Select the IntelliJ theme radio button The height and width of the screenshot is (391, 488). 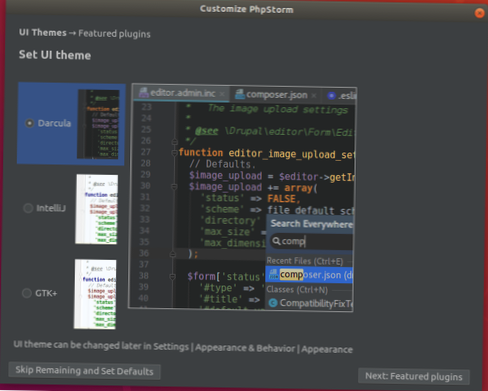tap(28, 208)
